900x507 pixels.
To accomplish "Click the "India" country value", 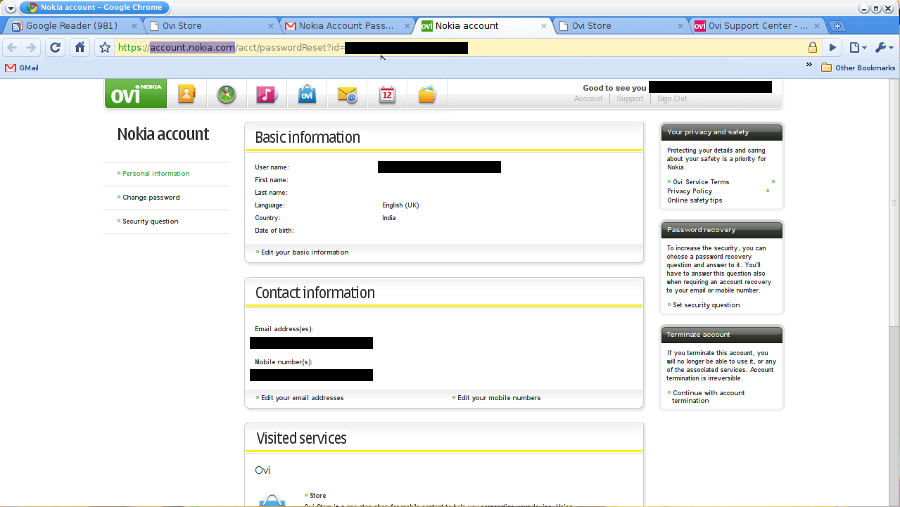I will point(389,218).
